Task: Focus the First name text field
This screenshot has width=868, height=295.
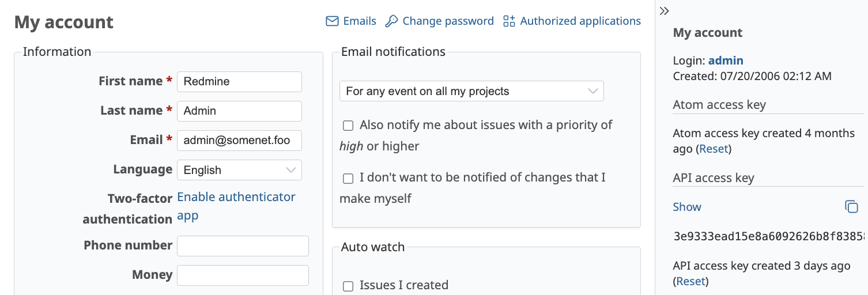Action: [x=239, y=82]
